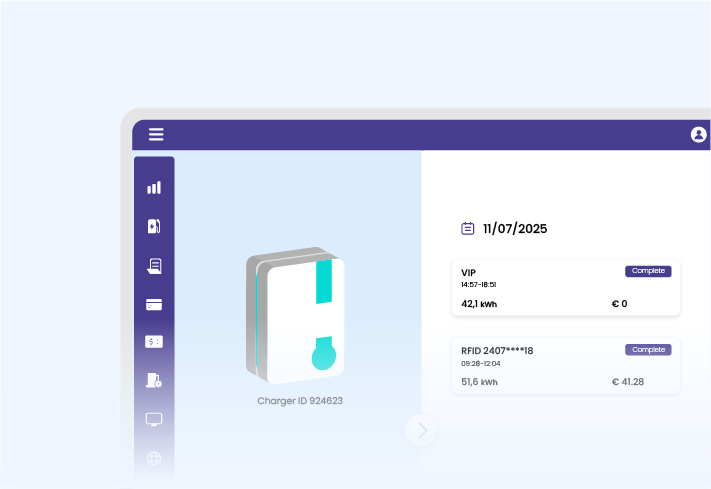Click Complete badge on RFID session
Image resolution: width=711 pixels, height=489 pixels.
(x=648, y=350)
